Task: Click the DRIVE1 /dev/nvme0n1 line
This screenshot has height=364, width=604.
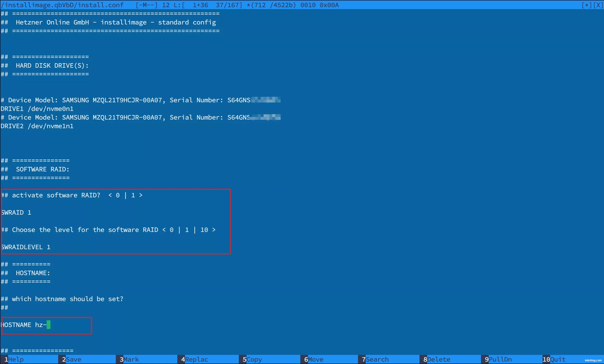Action: pos(37,109)
